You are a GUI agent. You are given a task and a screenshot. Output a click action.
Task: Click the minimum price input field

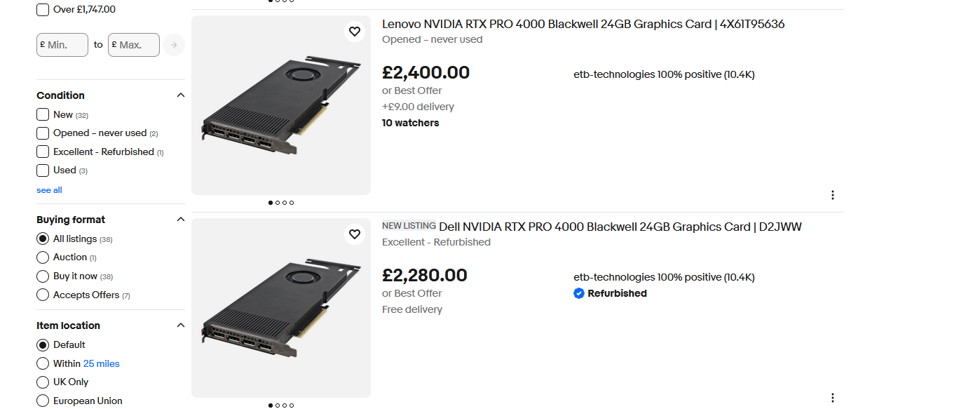coord(62,45)
